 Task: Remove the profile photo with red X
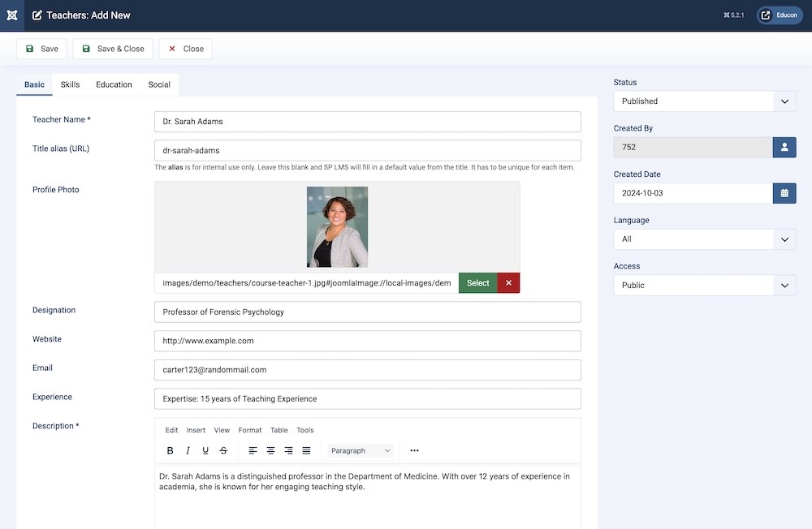point(508,283)
